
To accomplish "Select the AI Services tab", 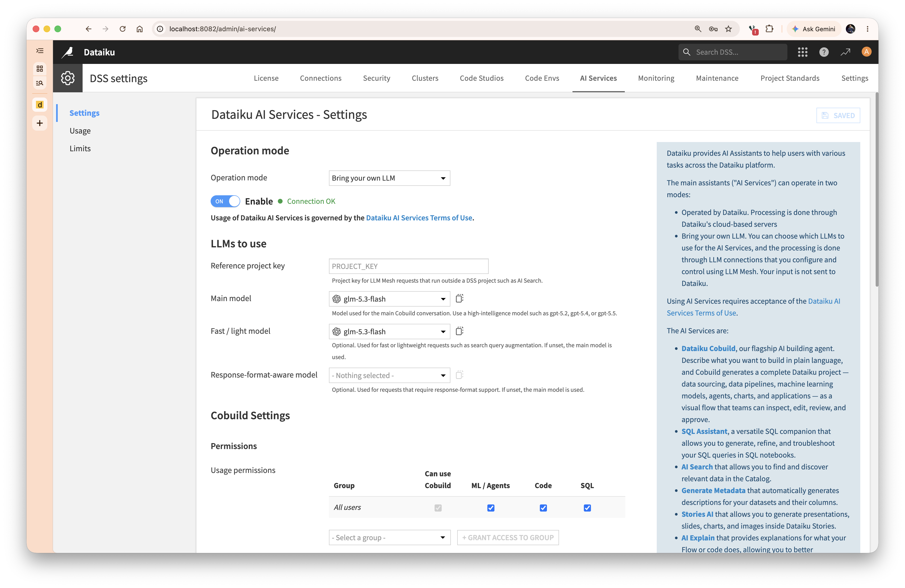I will click(598, 78).
